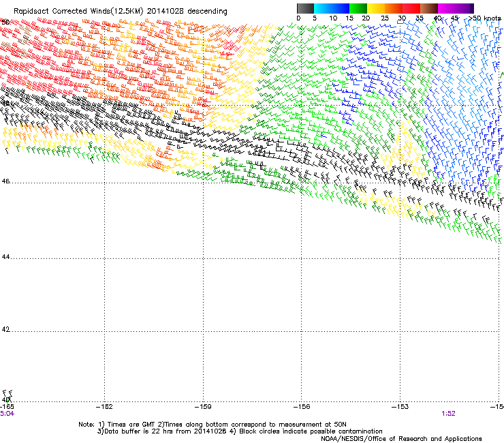Click the 'Rapidsact Corrected Winds(12.5KM)' title text
The height and width of the screenshot is (443, 504).
click(78, 12)
